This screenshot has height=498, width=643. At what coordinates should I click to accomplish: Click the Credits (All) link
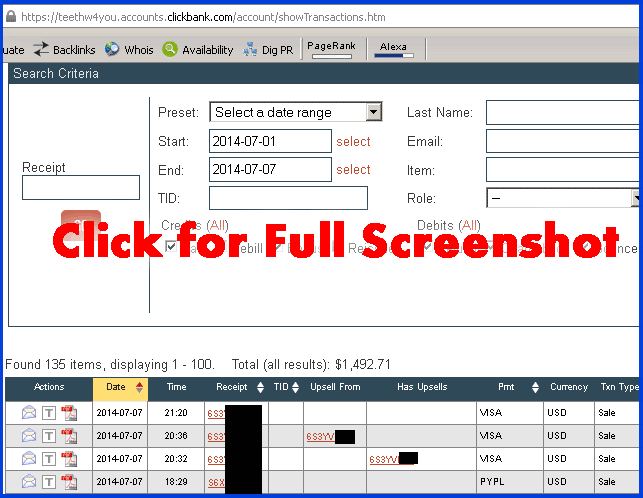coord(218,226)
